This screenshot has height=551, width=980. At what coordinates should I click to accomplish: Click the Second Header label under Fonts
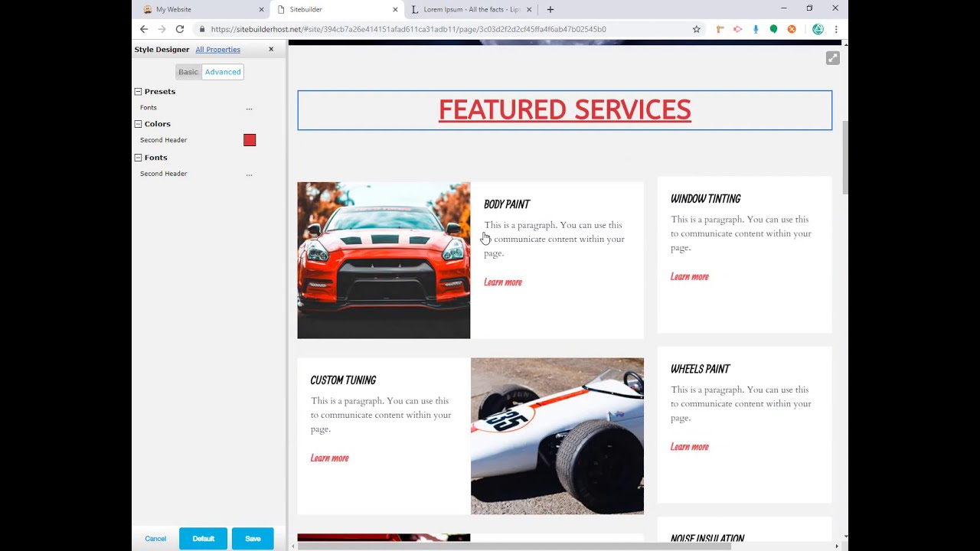click(x=163, y=174)
